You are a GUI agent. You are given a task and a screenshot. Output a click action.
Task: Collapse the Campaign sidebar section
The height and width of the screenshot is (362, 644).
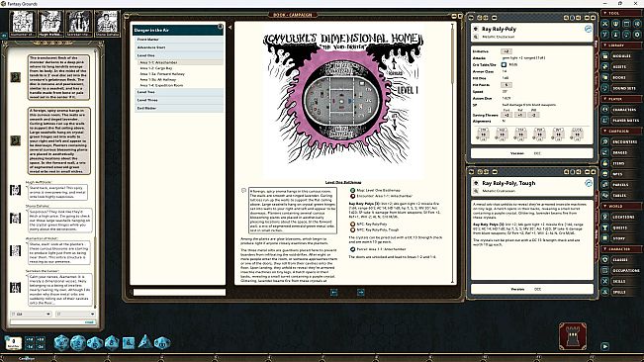coord(620,131)
